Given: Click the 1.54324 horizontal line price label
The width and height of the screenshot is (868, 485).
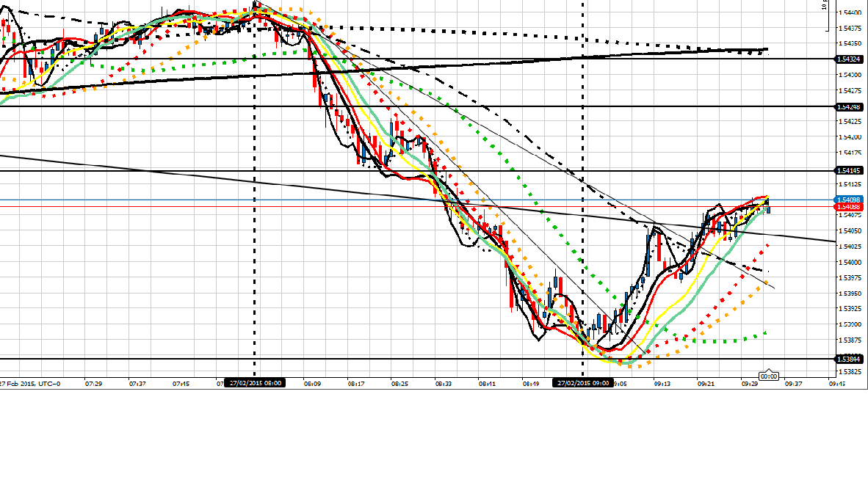Looking at the screenshot, I should [850, 59].
